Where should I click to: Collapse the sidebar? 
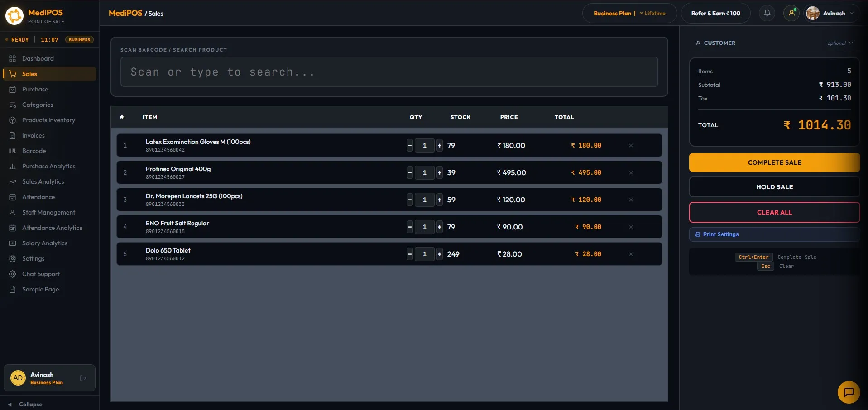coord(25,404)
